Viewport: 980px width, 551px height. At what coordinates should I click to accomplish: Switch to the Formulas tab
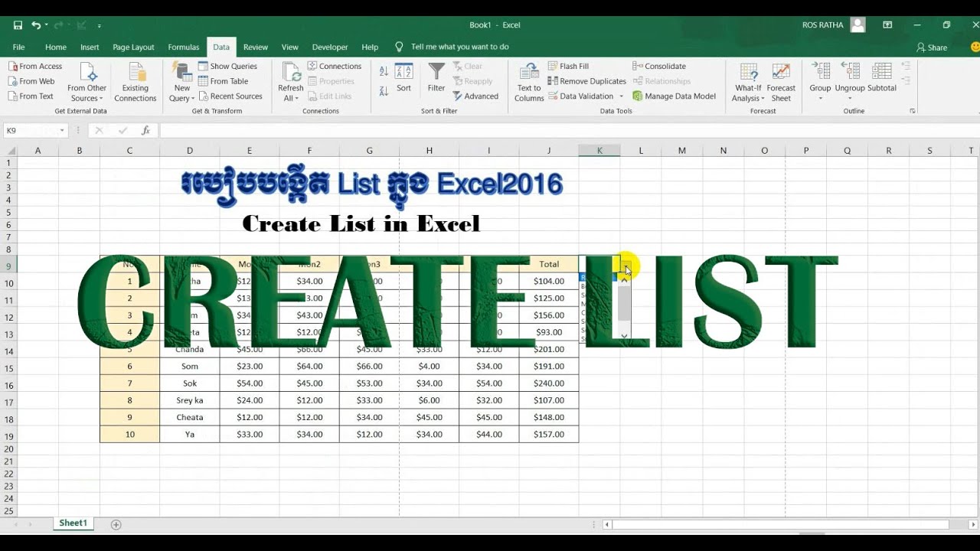click(x=184, y=47)
